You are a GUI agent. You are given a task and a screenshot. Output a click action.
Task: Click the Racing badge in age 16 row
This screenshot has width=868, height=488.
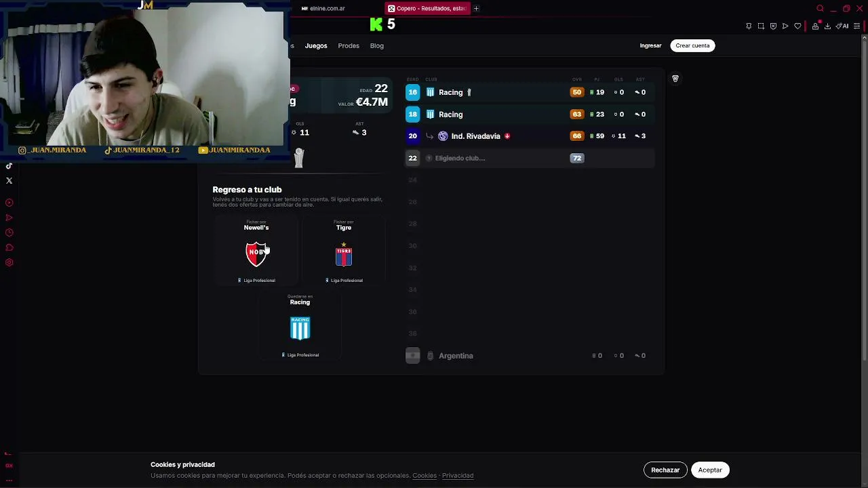[x=430, y=92]
